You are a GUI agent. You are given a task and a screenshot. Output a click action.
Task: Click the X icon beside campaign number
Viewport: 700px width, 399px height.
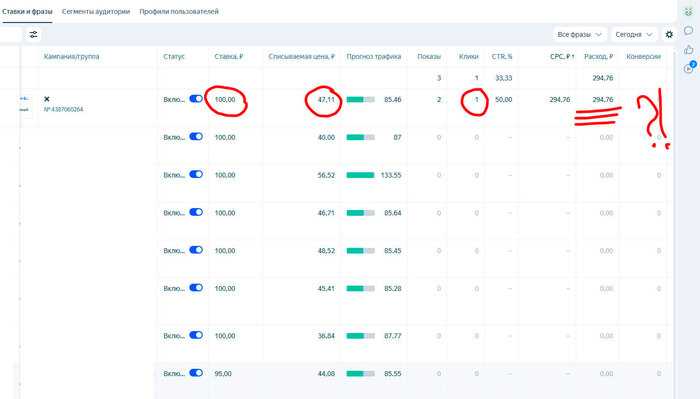[x=47, y=99]
